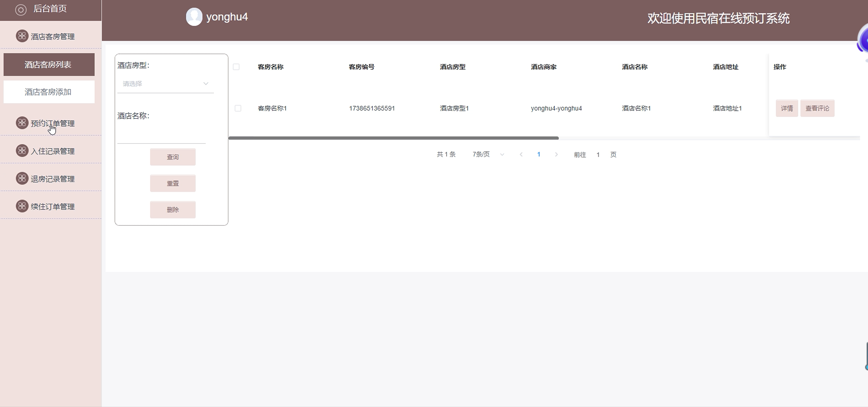Click the previous page arrow in pagination

coord(521,155)
